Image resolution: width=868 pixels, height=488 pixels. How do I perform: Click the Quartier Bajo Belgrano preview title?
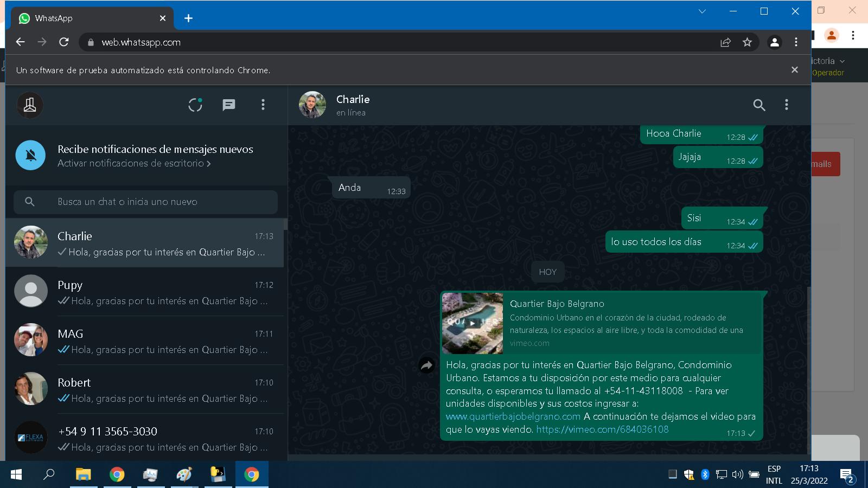pyautogui.click(x=557, y=304)
